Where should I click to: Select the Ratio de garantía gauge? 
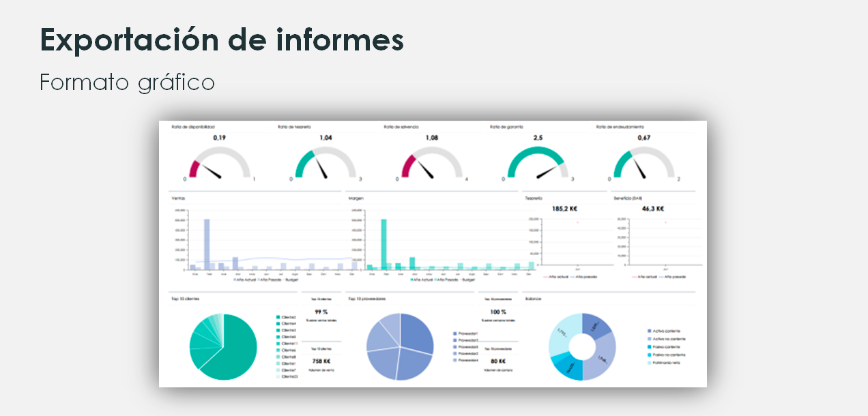[x=537, y=164]
